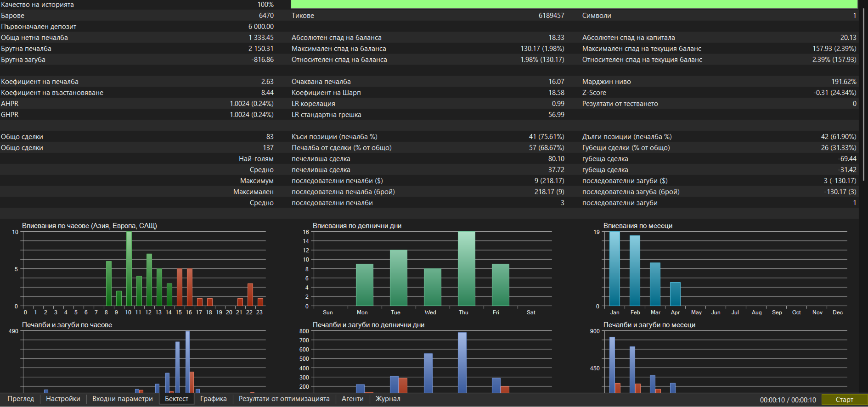
Task: Click the Коефициент на Шарп row
Action: click(428, 93)
